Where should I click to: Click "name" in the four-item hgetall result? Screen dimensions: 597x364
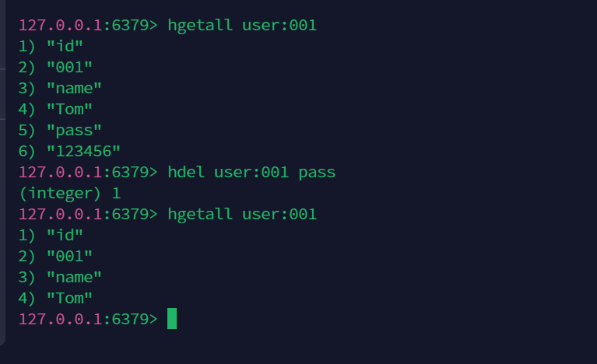[74, 277]
